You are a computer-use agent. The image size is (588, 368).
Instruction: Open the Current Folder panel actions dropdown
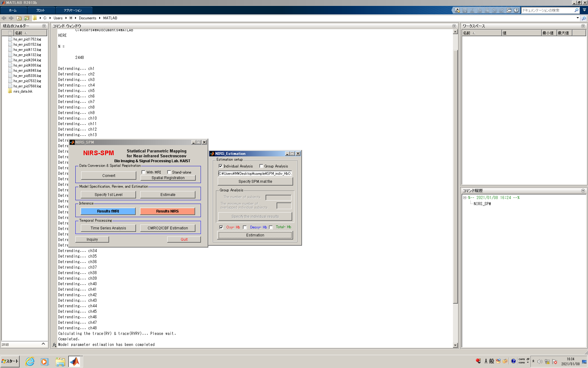pyautogui.click(x=44, y=26)
